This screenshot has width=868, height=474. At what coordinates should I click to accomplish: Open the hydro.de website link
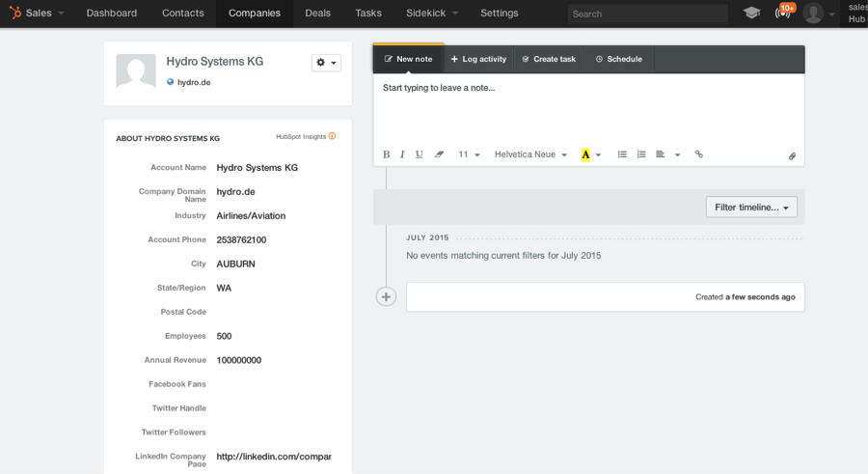click(x=194, y=82)
